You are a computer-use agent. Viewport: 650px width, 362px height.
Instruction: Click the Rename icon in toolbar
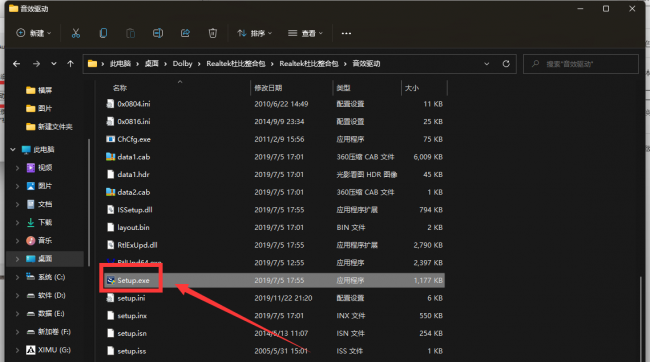click(x=158, y=33)
